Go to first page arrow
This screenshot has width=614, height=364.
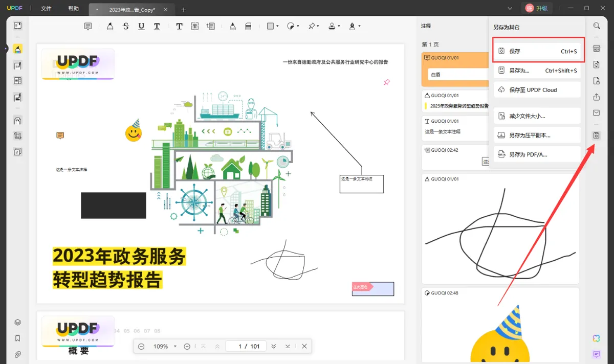tap(203, 347)
